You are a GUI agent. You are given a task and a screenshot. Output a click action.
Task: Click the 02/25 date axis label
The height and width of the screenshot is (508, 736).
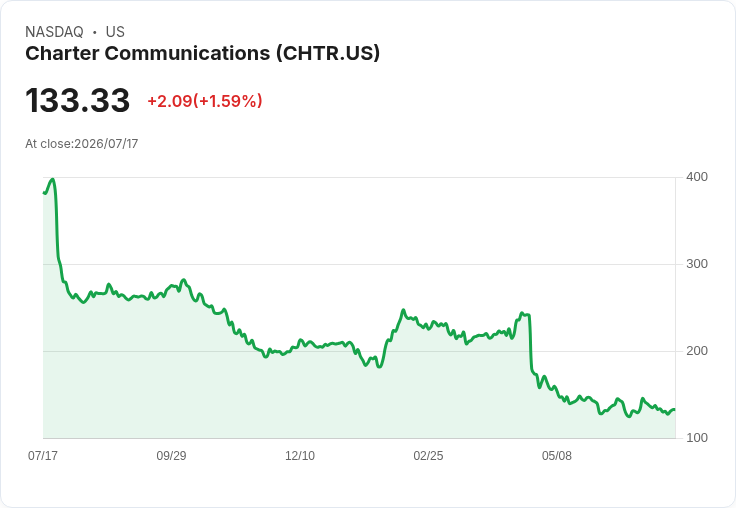(428, 455)
